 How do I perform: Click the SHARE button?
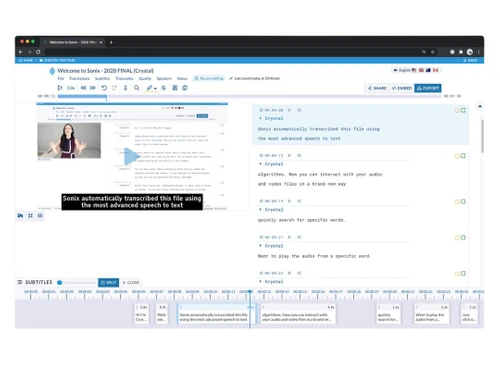coord(377,88)
